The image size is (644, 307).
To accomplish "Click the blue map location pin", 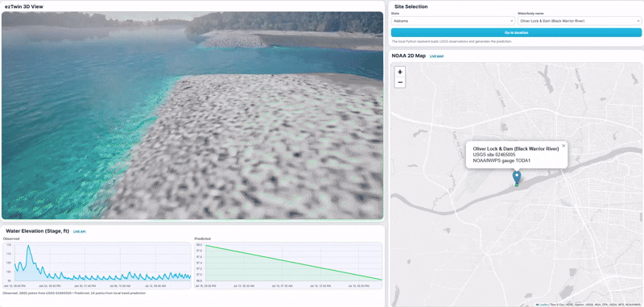I will (517, 177).
